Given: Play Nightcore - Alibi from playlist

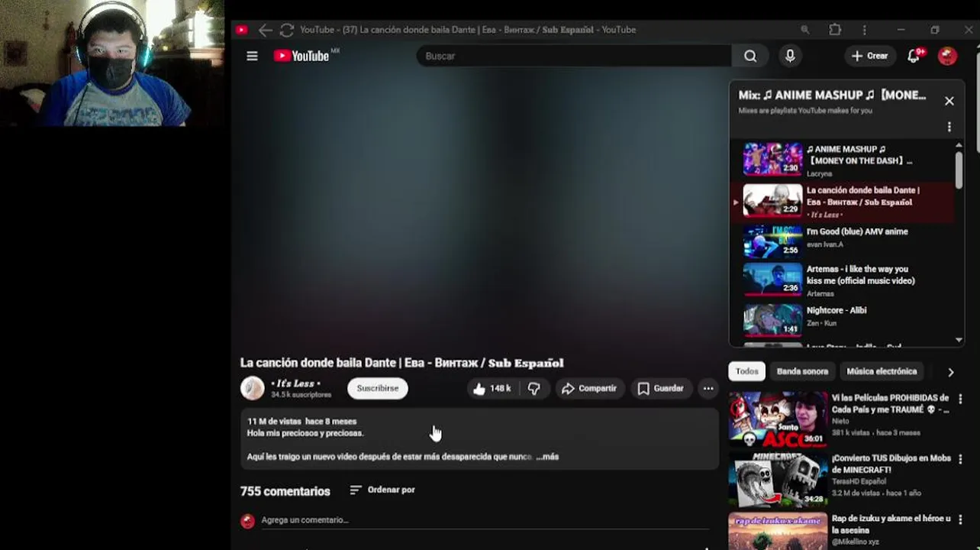Looking at the screenshot, I should (842, 319).
